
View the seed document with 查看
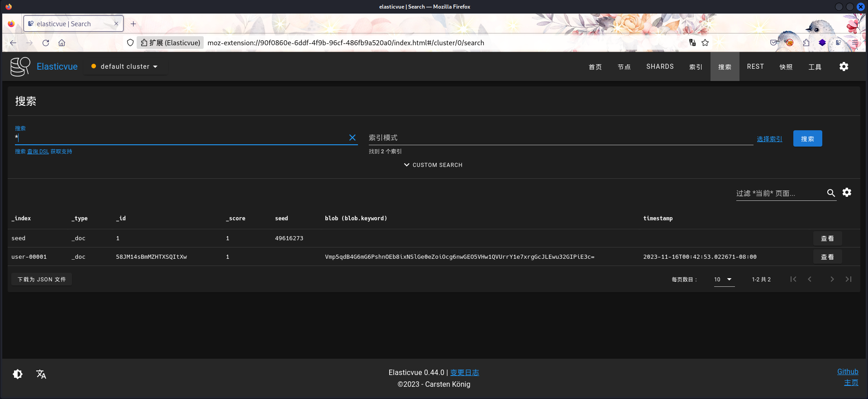(827, 238)
